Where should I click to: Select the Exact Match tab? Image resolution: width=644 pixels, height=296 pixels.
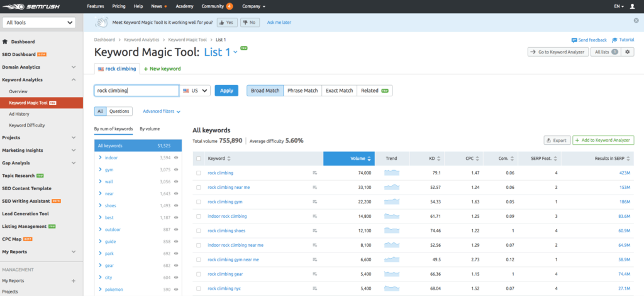(339, 91)
